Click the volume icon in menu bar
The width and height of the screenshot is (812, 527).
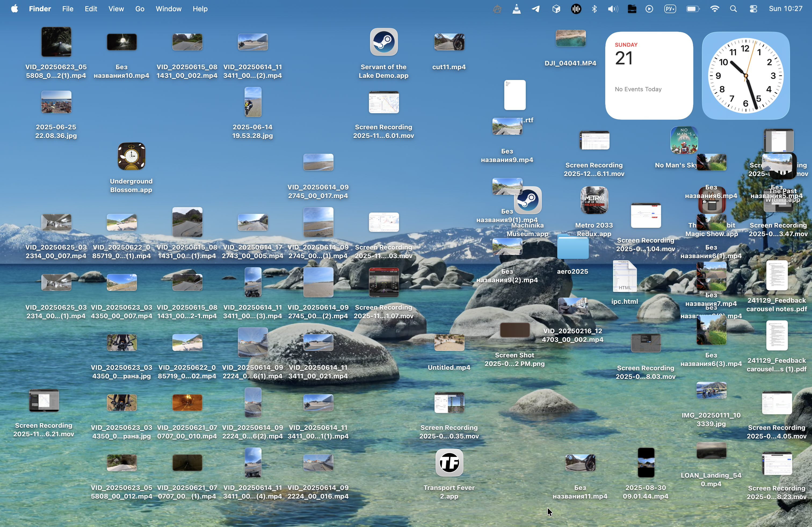point(612,9)
